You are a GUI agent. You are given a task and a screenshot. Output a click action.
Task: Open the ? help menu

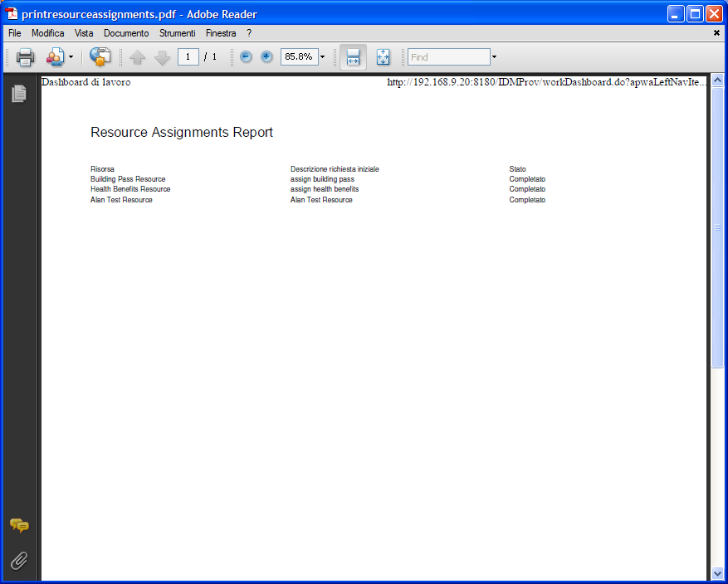pyautogui.click(x=249, y=33)
